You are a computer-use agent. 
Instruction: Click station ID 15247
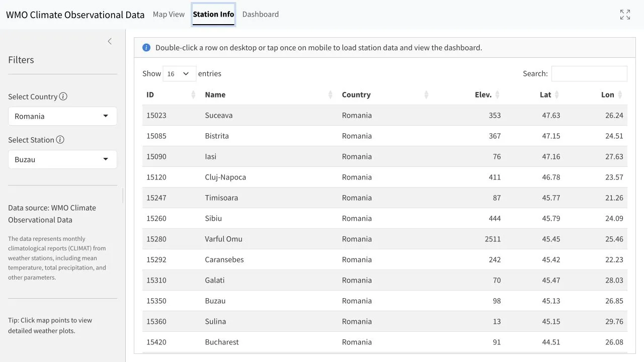pos(156,198)
